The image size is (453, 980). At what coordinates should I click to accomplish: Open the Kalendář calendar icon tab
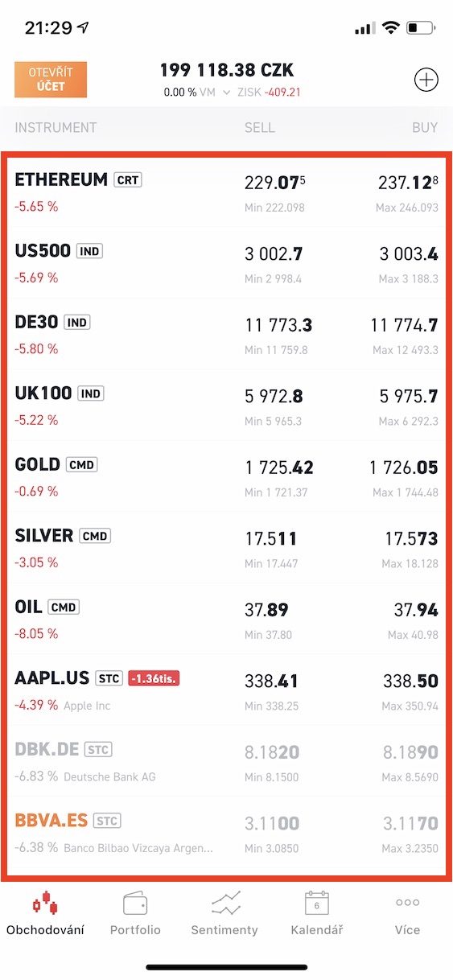317,913
